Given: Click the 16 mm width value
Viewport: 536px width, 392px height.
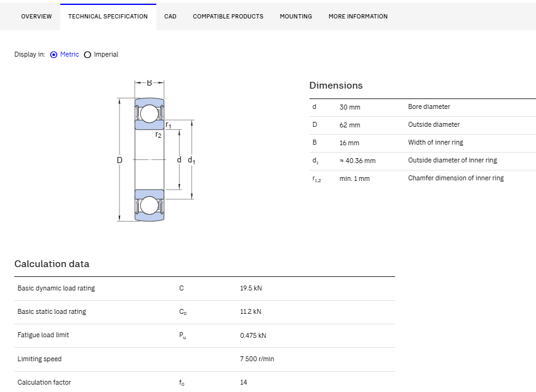Looking at the screenshot, I should [350, 143].
